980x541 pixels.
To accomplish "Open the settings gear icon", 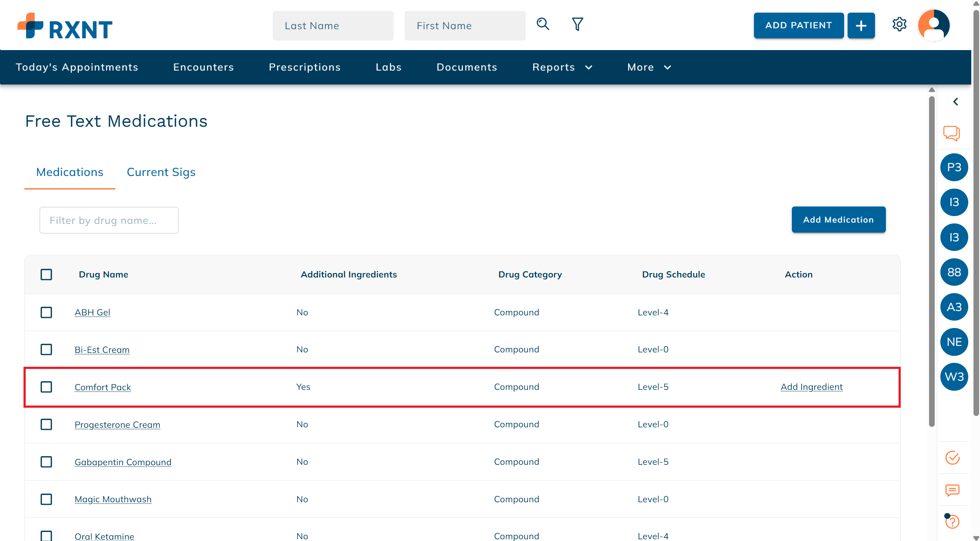I will pos(899,24).
